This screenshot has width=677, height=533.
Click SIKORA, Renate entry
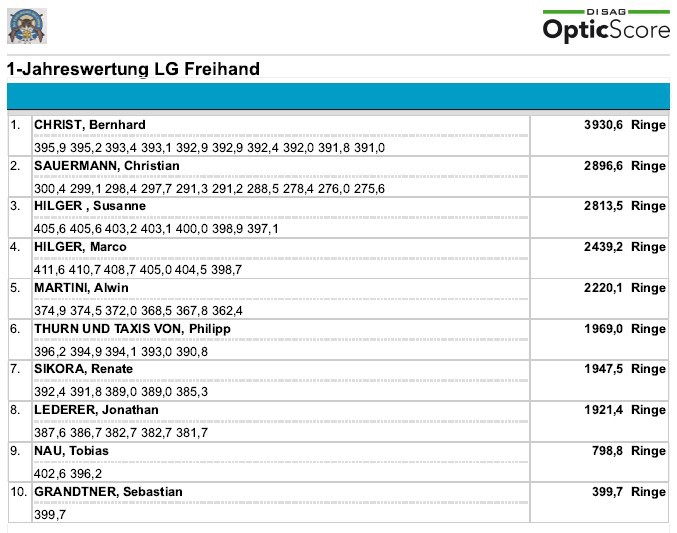tap(83, 369)
